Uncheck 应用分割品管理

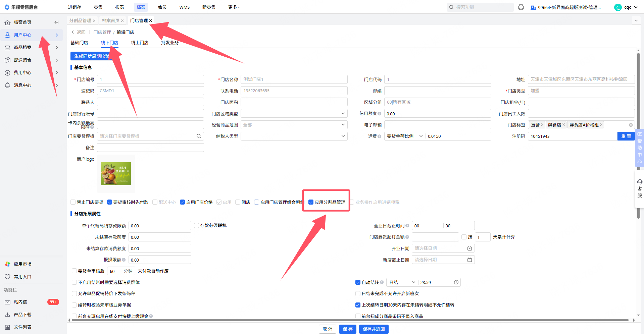click(311, 202)
